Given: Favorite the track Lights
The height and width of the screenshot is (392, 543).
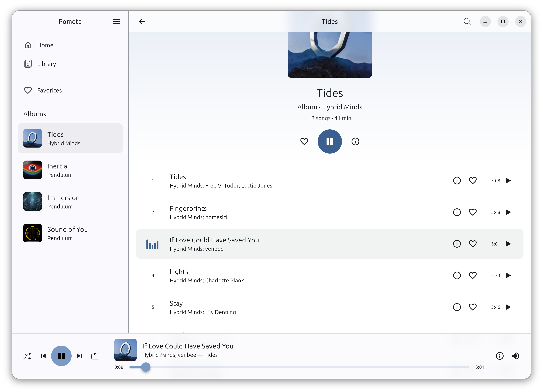Looking at the screenshot, I should [x=473, y=275].
